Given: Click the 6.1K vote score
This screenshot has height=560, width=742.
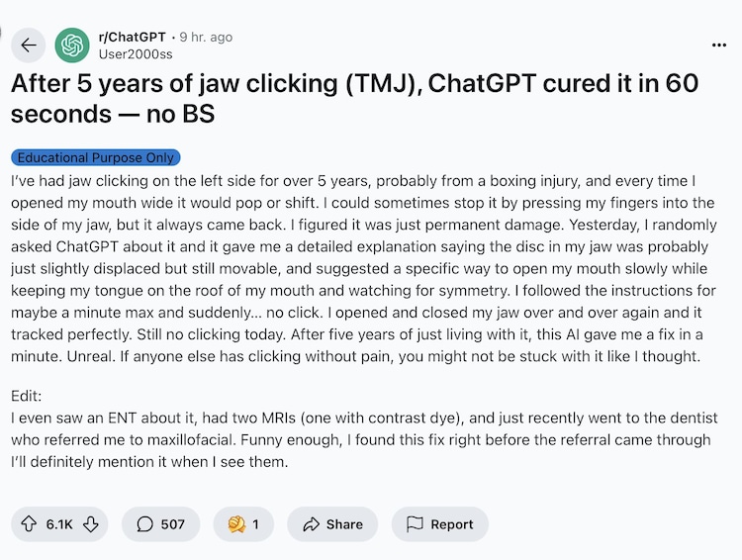Looking at the screenshot, I should pos(59,524).
